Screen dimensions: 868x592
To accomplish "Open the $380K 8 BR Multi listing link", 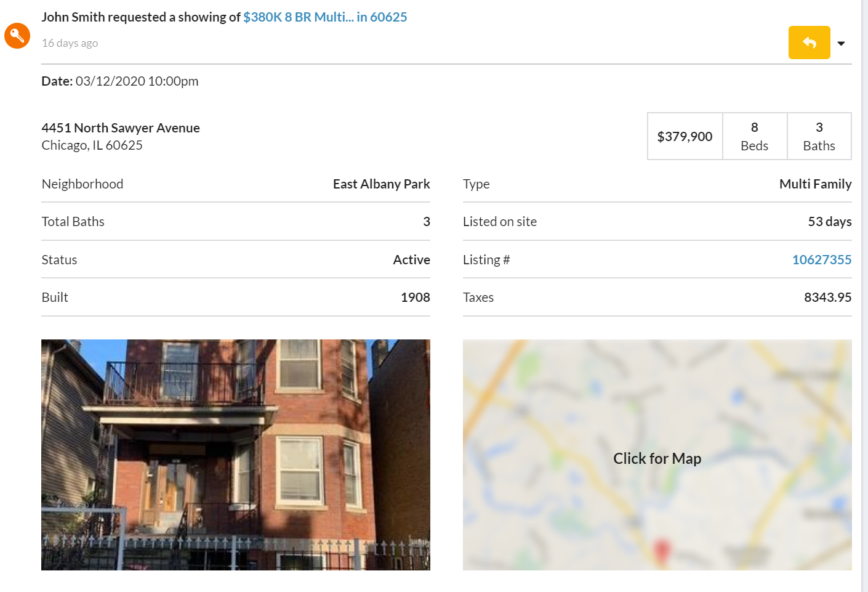I will [325, 17].
